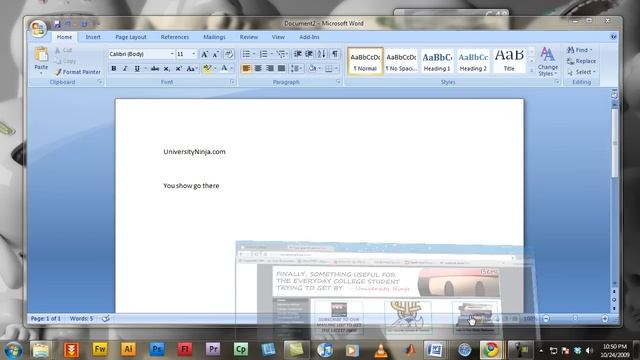Apply superscript formatting
Screen dimensions: 640x360
tap(178, 69)
